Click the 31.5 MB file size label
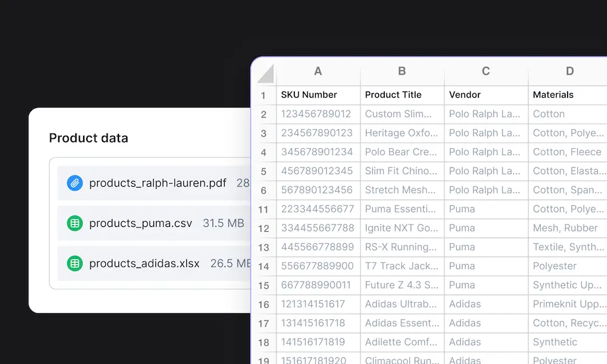Viewport: 607px width, 364px height. [223, 223]
